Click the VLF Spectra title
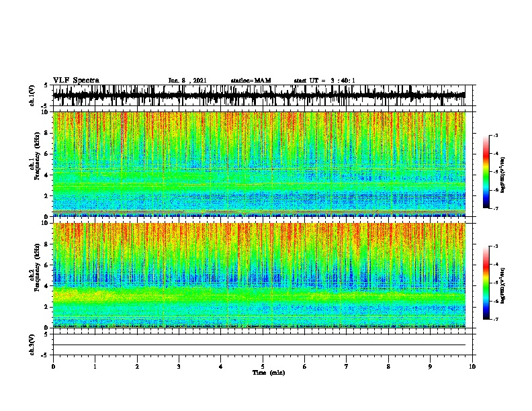This screenshot has height=411, width=532. click(x=76, y=81)
